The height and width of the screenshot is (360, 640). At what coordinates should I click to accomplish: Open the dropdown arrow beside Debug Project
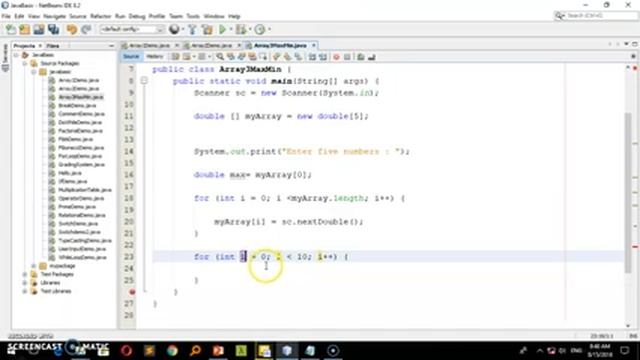tap(249, 29)
